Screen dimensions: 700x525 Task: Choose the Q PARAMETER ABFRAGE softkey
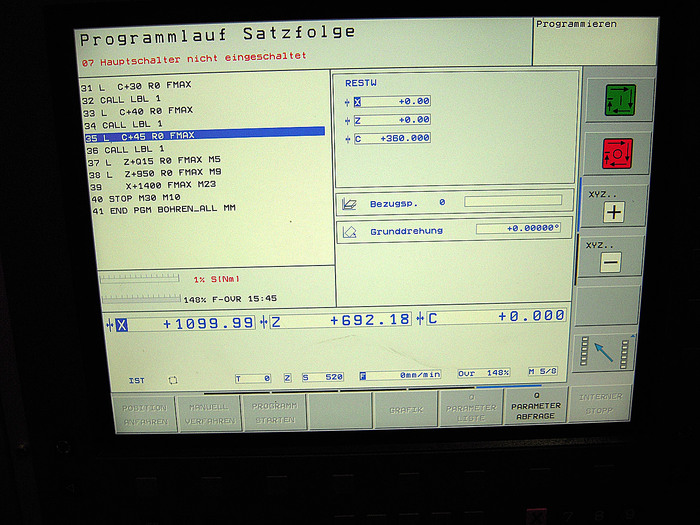tap(536, 406)
